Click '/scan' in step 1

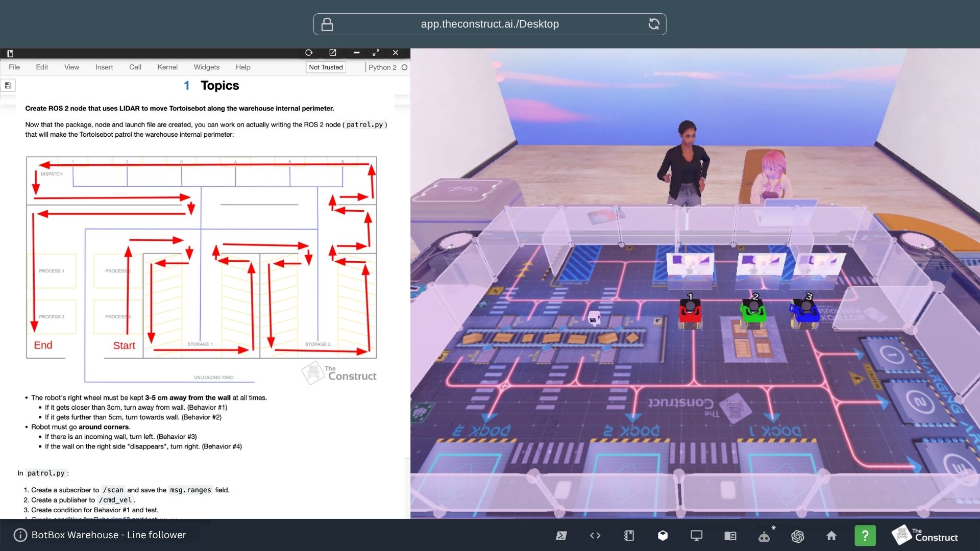pos(113,490)
